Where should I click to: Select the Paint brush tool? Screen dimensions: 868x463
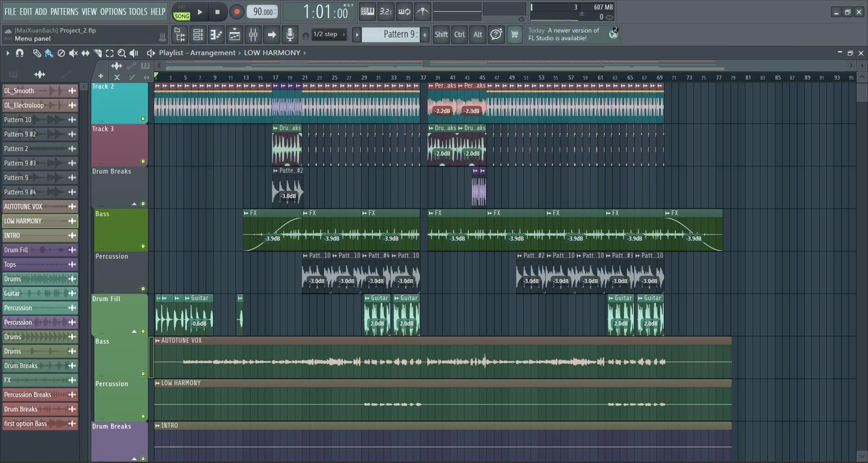(49, 53)
